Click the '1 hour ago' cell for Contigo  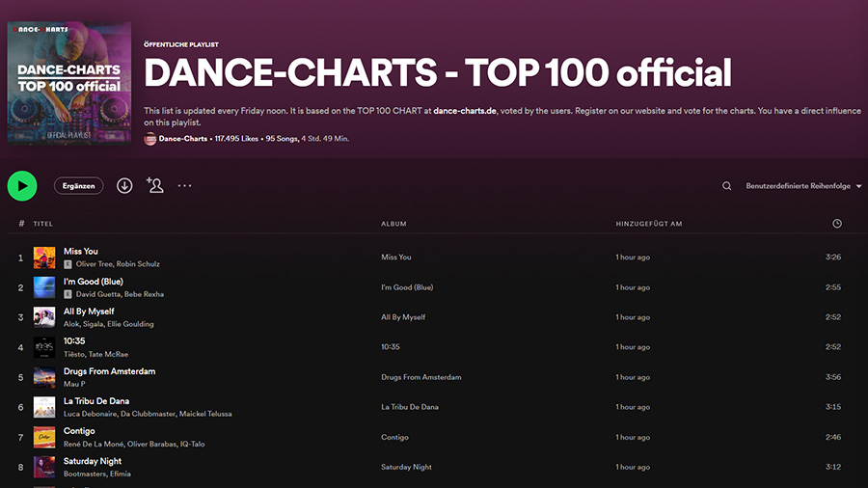coord(633,437)
